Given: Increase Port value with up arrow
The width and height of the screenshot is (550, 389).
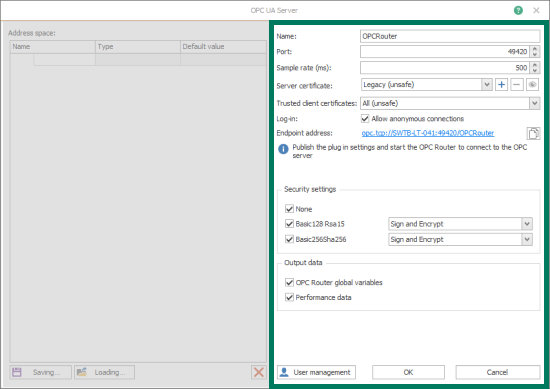Looking at the screenshot, I should (535, 49).
